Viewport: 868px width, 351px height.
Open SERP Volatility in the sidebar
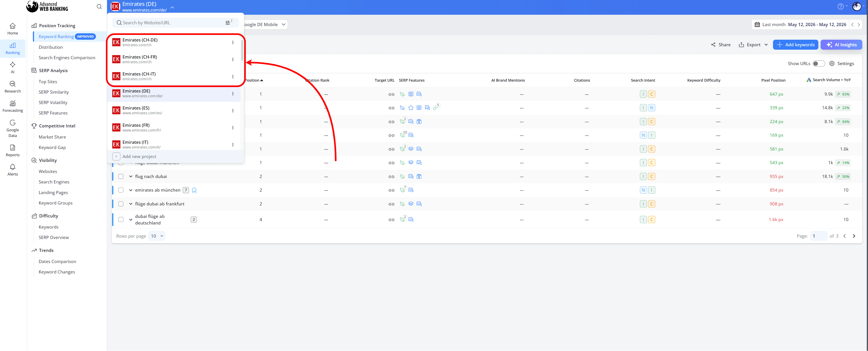(x=53, y=102)
